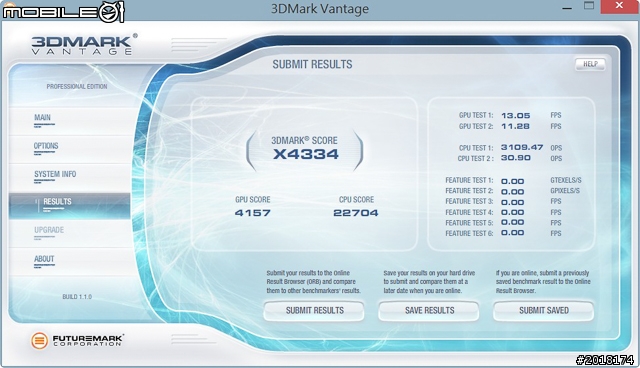
Task: Click the FEATURE TEST 4 label
Action: (469, 212)
